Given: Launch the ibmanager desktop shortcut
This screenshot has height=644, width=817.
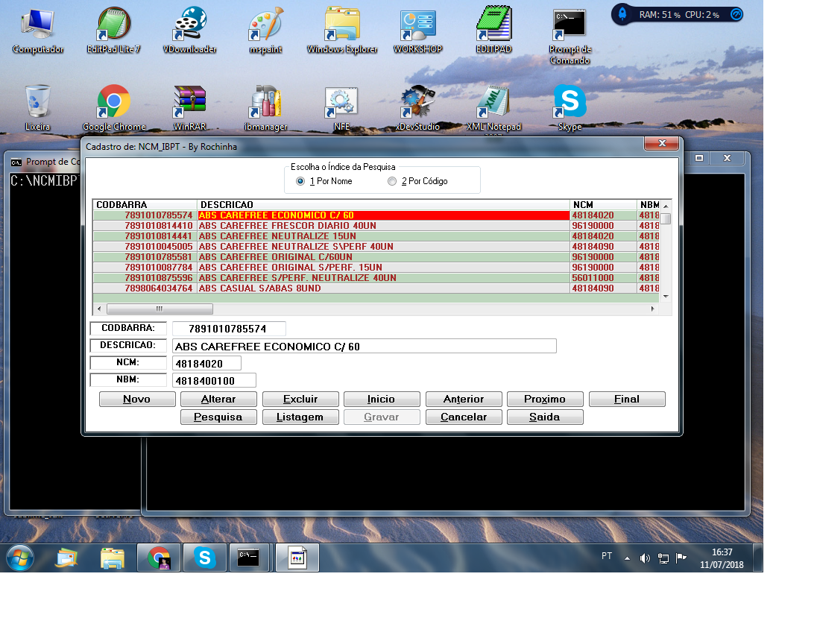Looking at the screenshot, I should (x=265, y=103).
